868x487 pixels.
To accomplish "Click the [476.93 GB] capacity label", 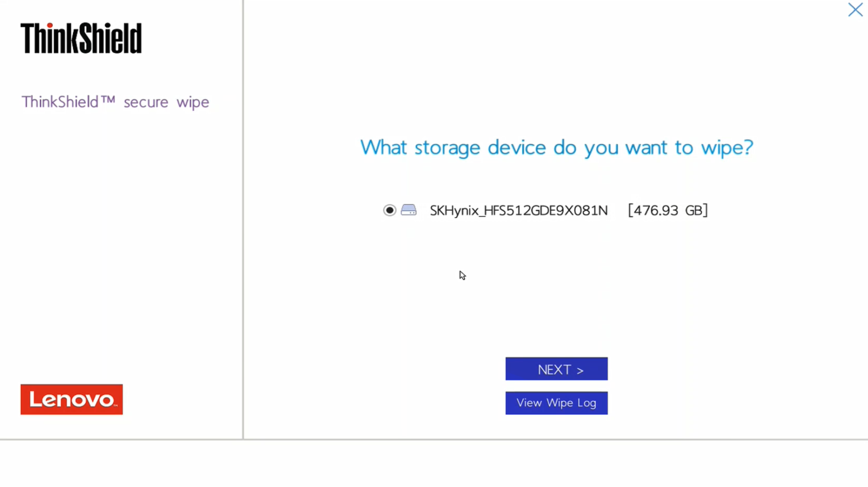I will point(667,210).
